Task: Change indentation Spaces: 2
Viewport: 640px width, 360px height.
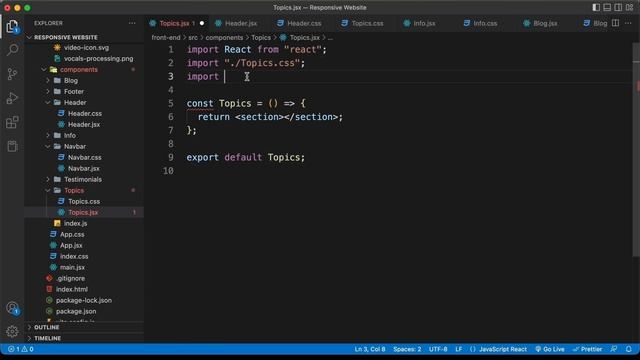Action: click(407, 349)
